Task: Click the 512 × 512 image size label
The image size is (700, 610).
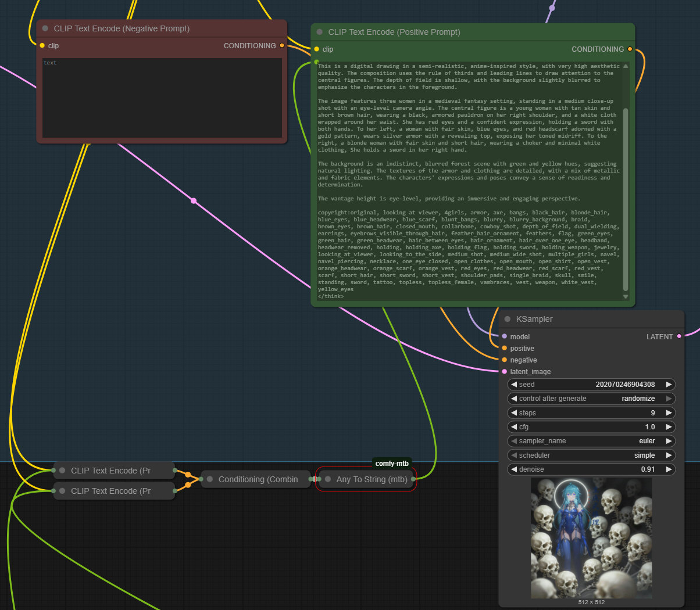Action: tap(591, 602)
